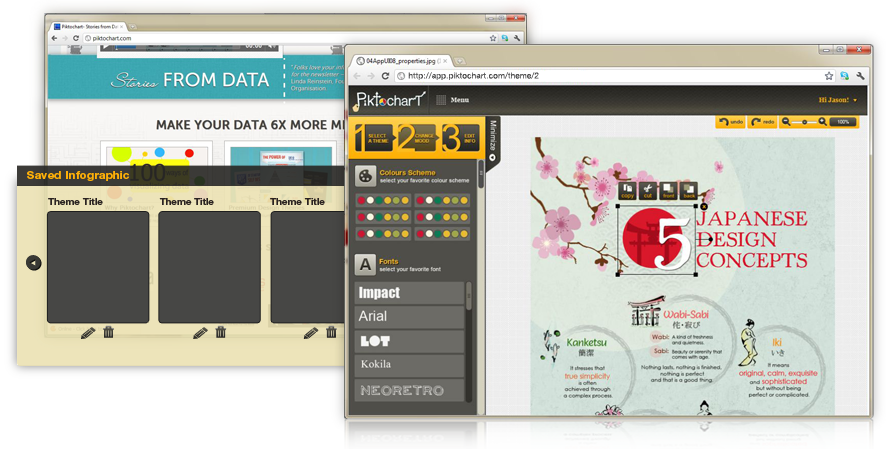Open first Theme Title thumbnail

pos(98,267)
